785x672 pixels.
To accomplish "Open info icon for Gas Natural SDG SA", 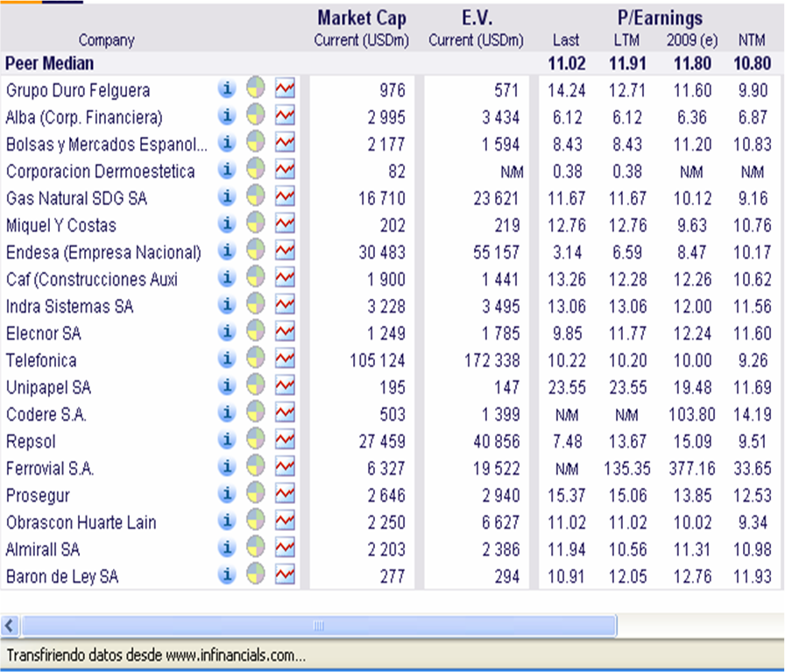I will (227, 197).
